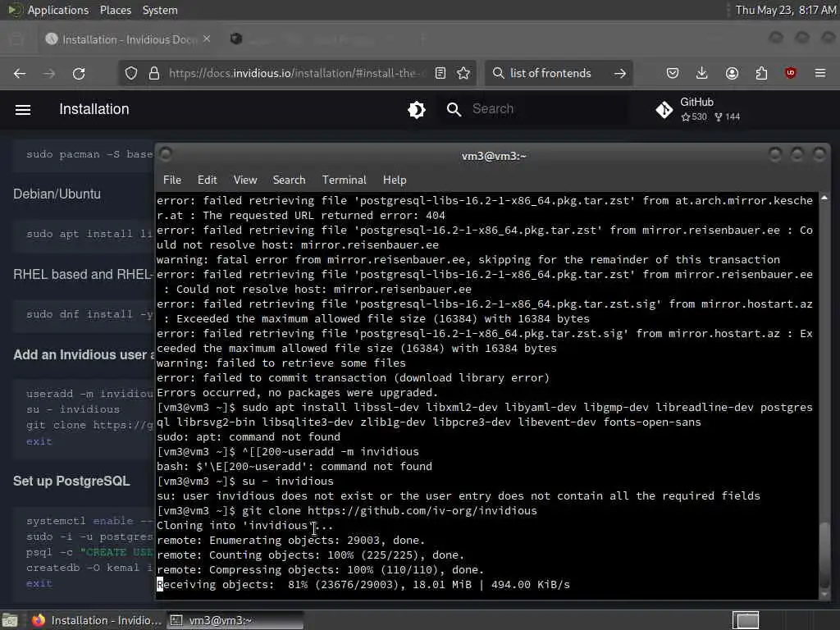Image resolution: width=840 pixels, height=630 pixels.
Task: Open the terminal View menu
Action: point(245,180)
